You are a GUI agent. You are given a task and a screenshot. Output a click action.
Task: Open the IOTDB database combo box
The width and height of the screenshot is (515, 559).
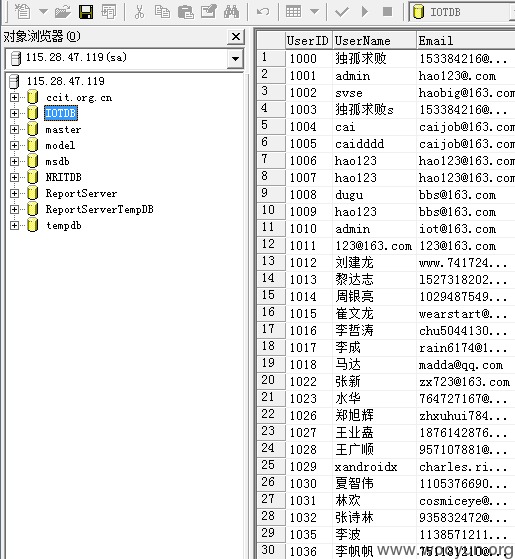(x=462, y=12)
